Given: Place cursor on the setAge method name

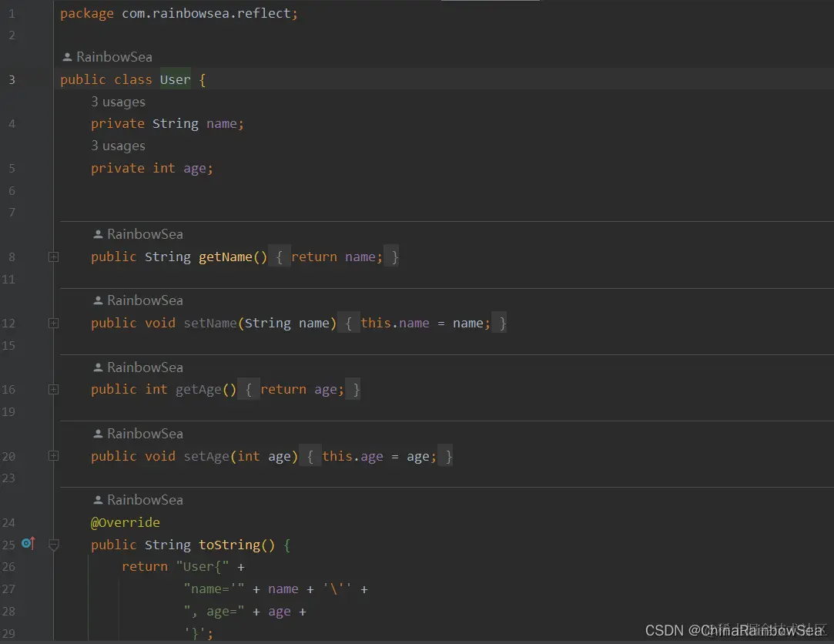Looking at the screenshot, I should (x=206, y=456).
